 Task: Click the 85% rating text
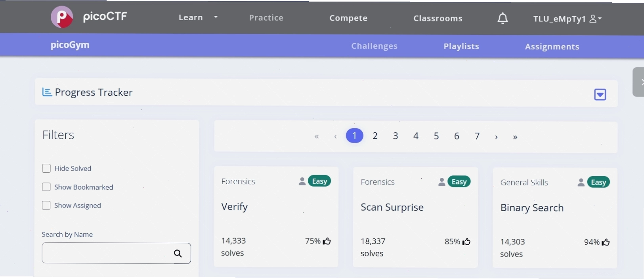tap(452, 242)
